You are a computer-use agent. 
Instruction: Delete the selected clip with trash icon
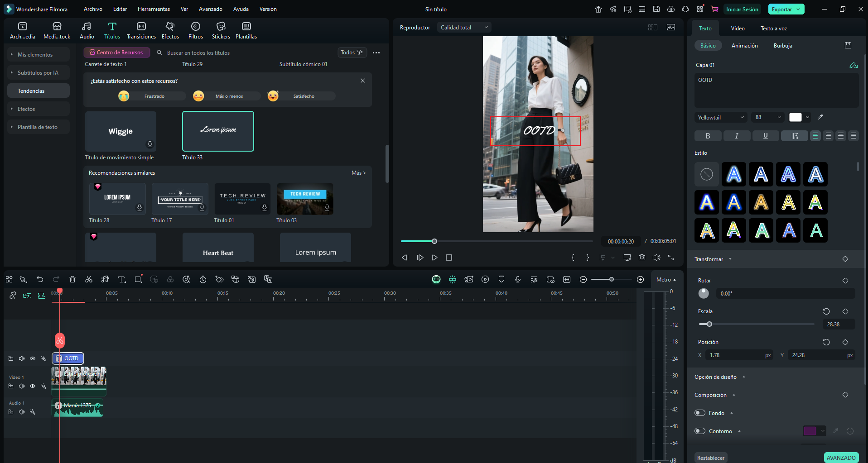click(x=72, y=279)
